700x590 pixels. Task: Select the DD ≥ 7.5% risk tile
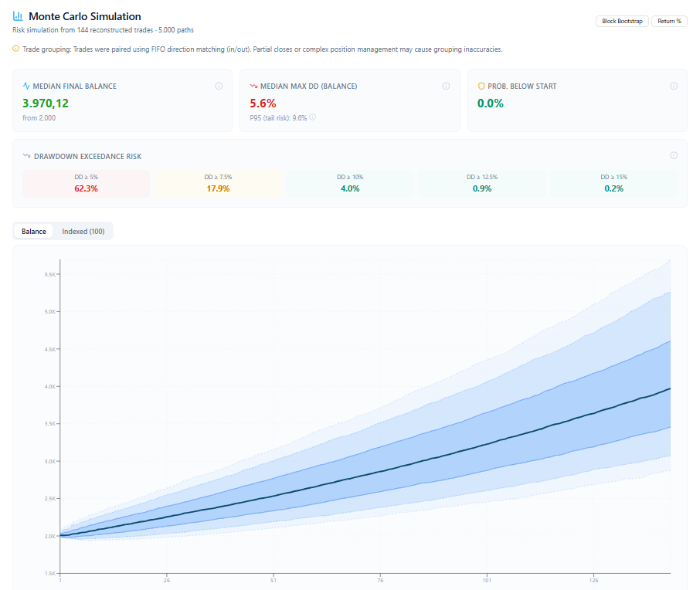218,183
